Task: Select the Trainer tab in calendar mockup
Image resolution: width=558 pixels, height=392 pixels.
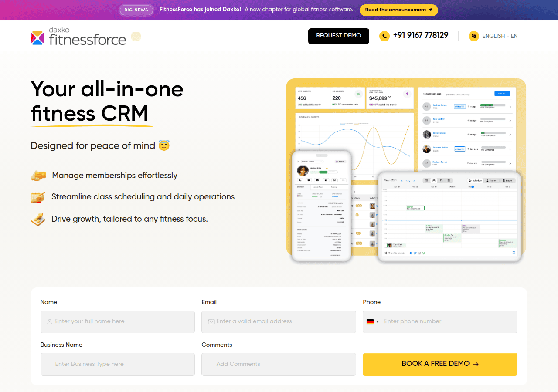Action: pyautogui.click(x=492, y=180)
